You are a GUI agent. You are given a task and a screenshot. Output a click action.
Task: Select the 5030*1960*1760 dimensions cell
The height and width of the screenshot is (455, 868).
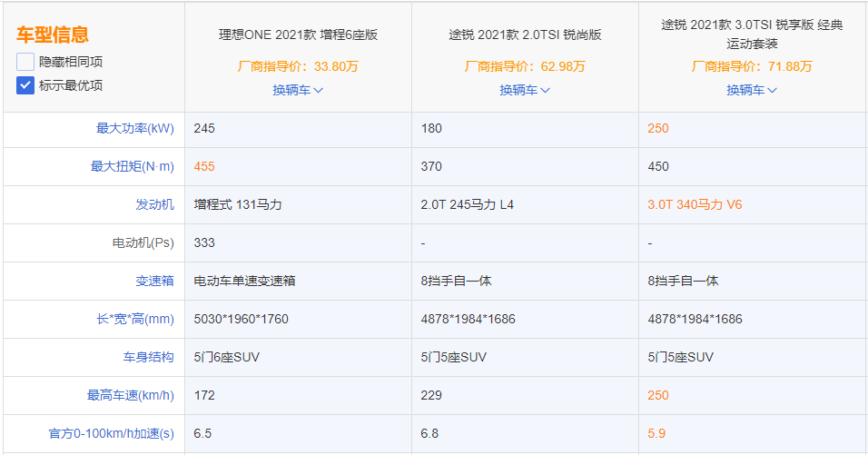[242, 320]
